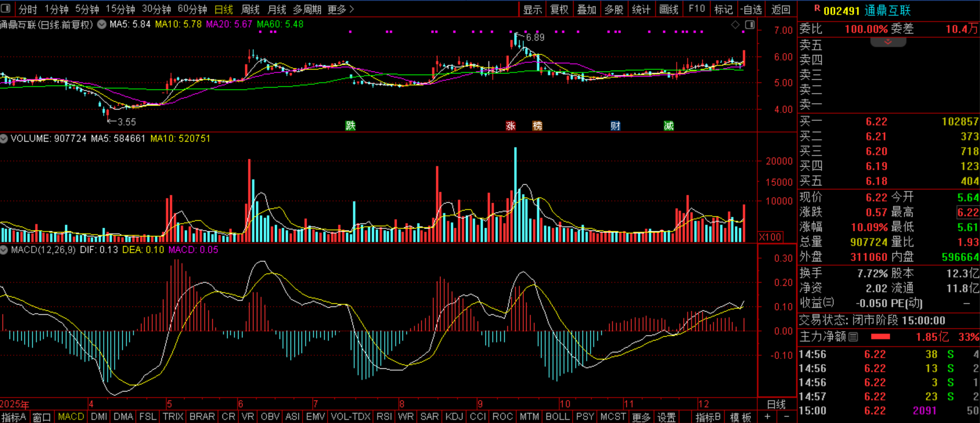Click the green 跌 event marker
This screenshot has height=423, width=980.
350,126
